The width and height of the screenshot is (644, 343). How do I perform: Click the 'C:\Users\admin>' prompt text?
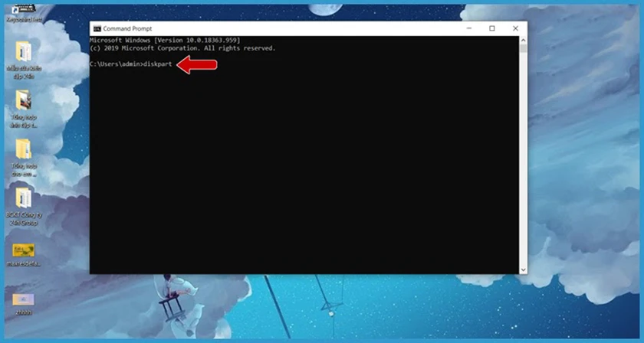[x=117, y=64]
